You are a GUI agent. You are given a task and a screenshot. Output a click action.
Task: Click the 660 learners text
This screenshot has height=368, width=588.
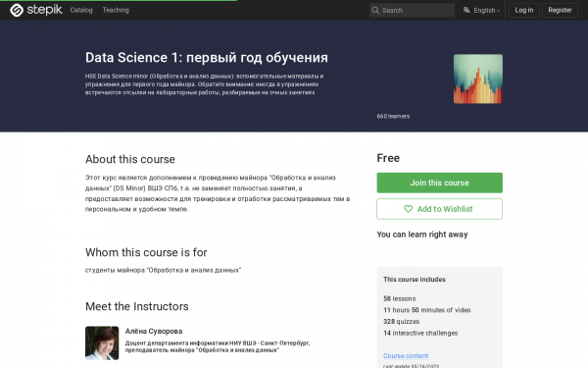pos(393,117)
